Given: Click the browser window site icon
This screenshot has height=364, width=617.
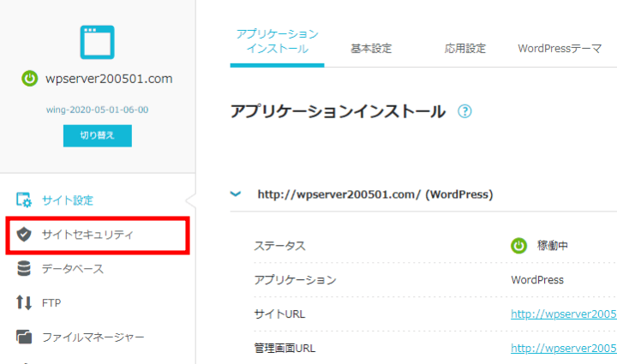Looking at the screenshot, I should click(x=97, y=42).
